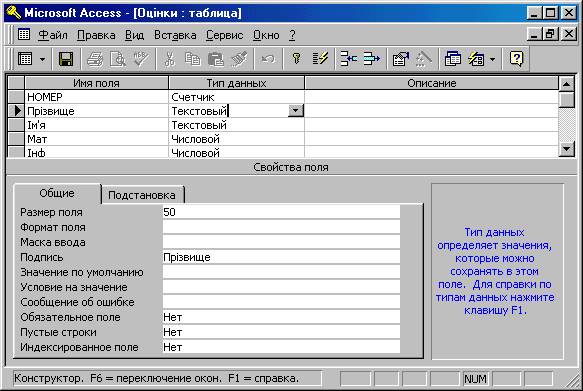Click the Insert Rows icon
Image resolution: width=583 pixels, height=391 pixels.
point(348,59)
